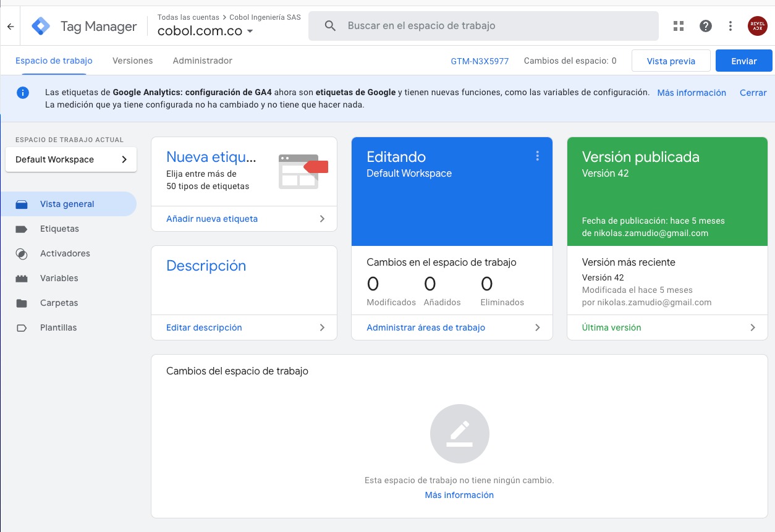The image size is (775, 532).
Task: Open the three-dot more options menu in header
Action: coord(731,26)
